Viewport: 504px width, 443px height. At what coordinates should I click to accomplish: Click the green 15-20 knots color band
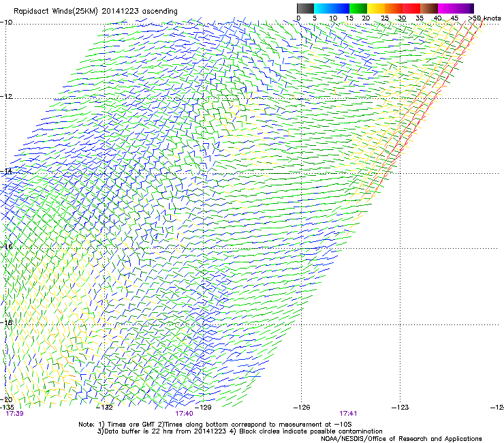[358, 8]
